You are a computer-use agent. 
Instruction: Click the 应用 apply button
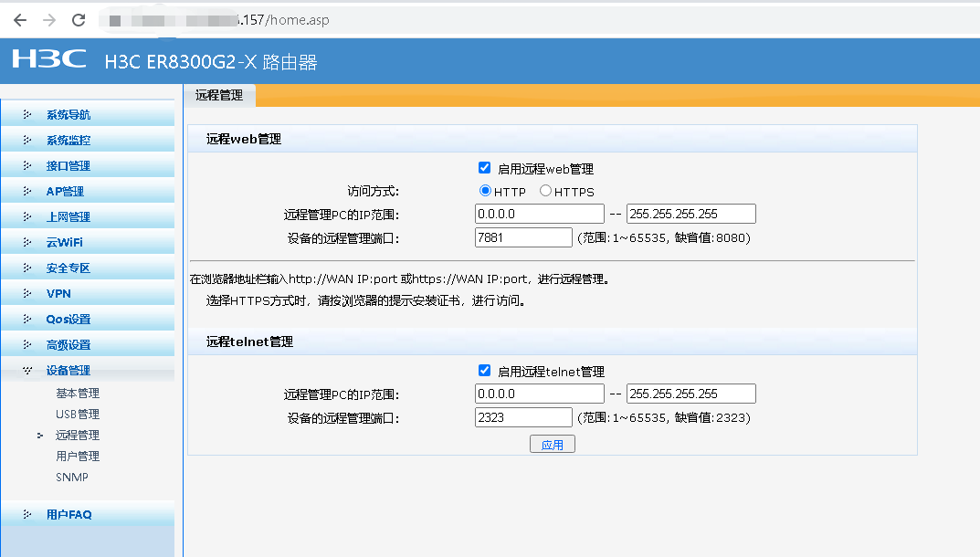[x=553, y=445]
